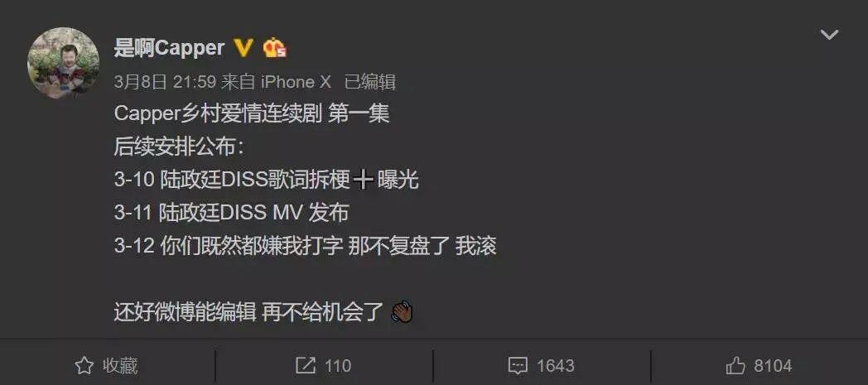Click the line 3-11 陆政廷DISS MV 发布
Screen dimensions: 868x385
[x=231, y=213]
